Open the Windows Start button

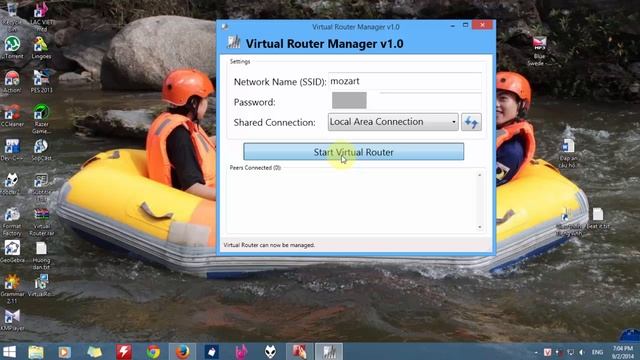point(9,352)
